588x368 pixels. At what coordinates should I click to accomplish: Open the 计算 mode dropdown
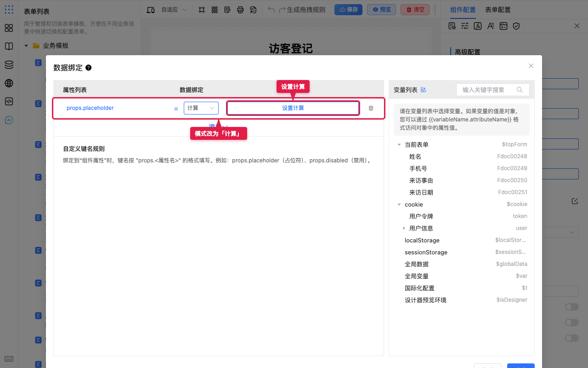click(x=201, y=108)
